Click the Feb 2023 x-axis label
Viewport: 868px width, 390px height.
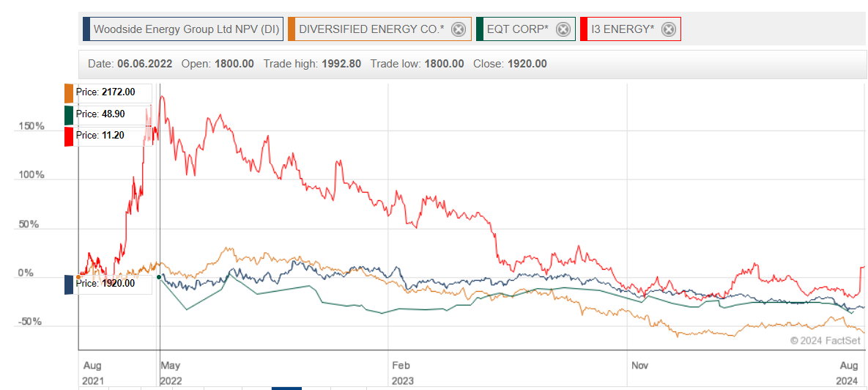coord(402,373)
